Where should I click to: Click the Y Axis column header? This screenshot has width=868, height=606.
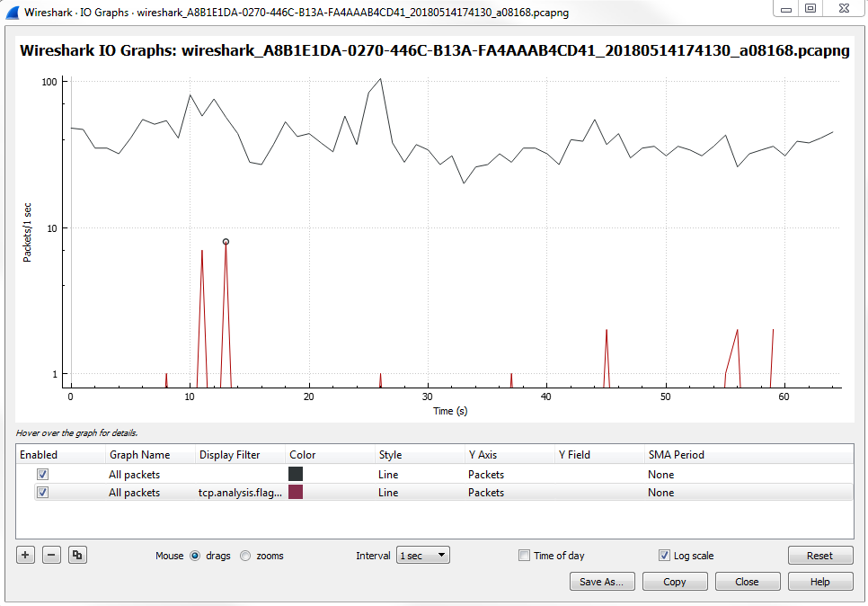click(x=509, y=454)
